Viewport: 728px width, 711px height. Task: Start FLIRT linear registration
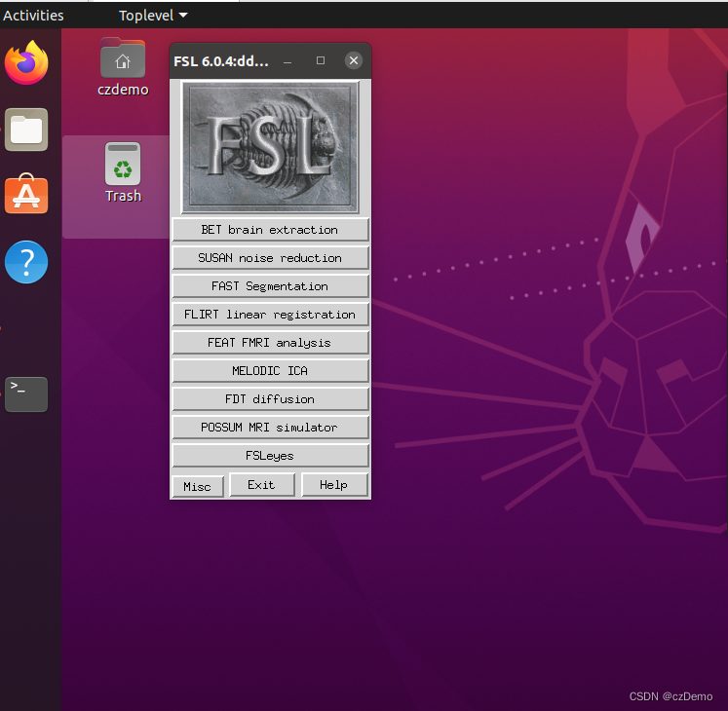point(270,315)
